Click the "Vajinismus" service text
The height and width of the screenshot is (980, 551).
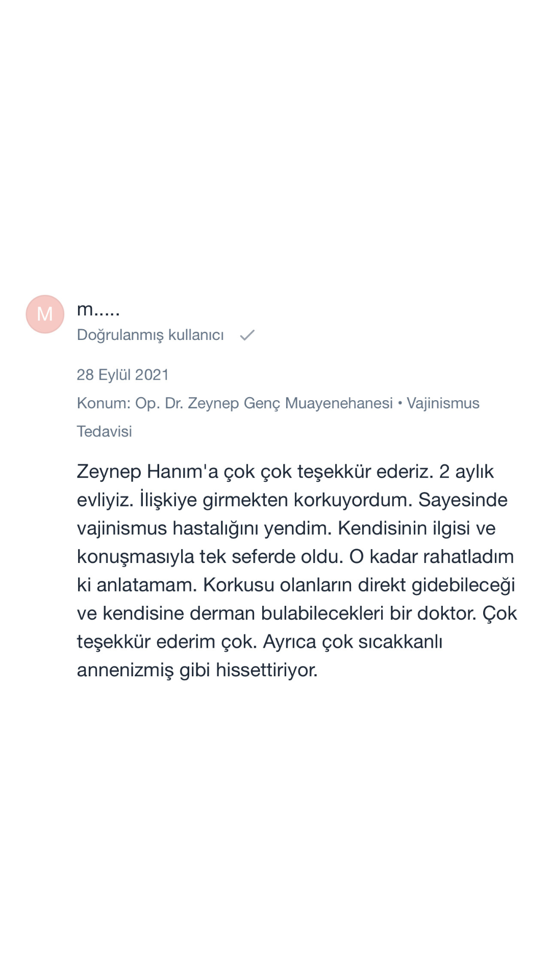(443, 403)
